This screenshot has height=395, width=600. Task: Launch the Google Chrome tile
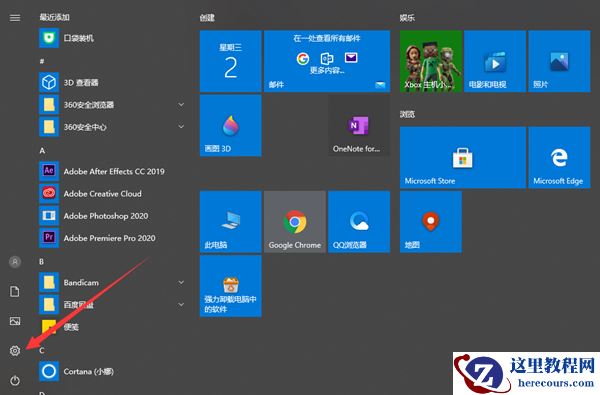(295, 222)
